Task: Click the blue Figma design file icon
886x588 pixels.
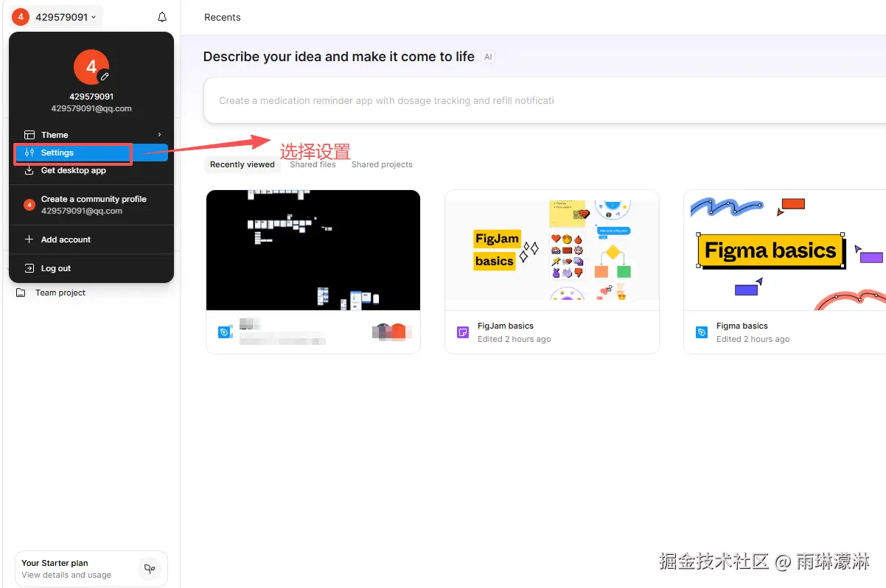Action: pos(702,332)
